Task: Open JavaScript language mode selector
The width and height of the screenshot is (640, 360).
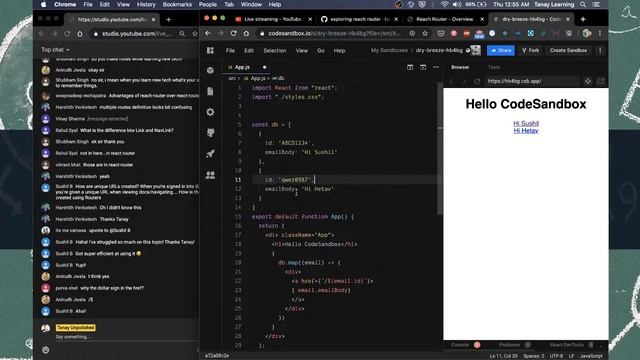Action: [x=591, y=356]
